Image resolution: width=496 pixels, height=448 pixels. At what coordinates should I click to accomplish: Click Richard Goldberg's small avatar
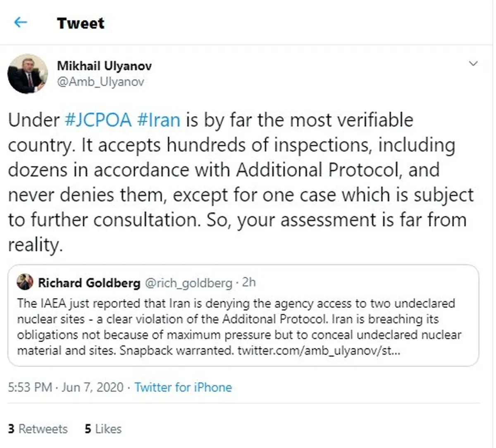25,282
